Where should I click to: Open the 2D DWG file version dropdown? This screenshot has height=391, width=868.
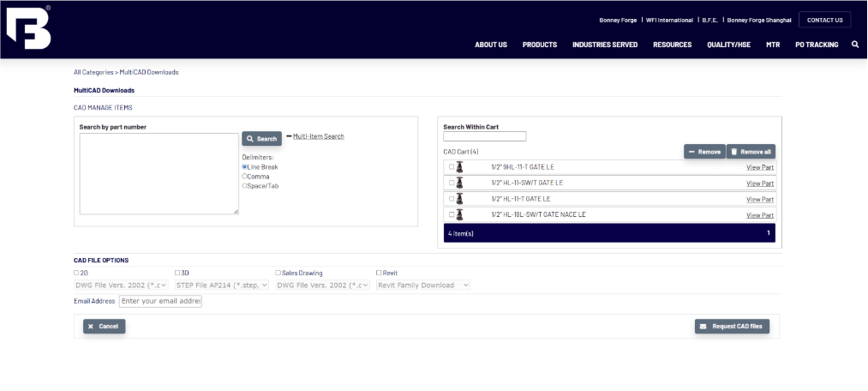coord(121,286)
